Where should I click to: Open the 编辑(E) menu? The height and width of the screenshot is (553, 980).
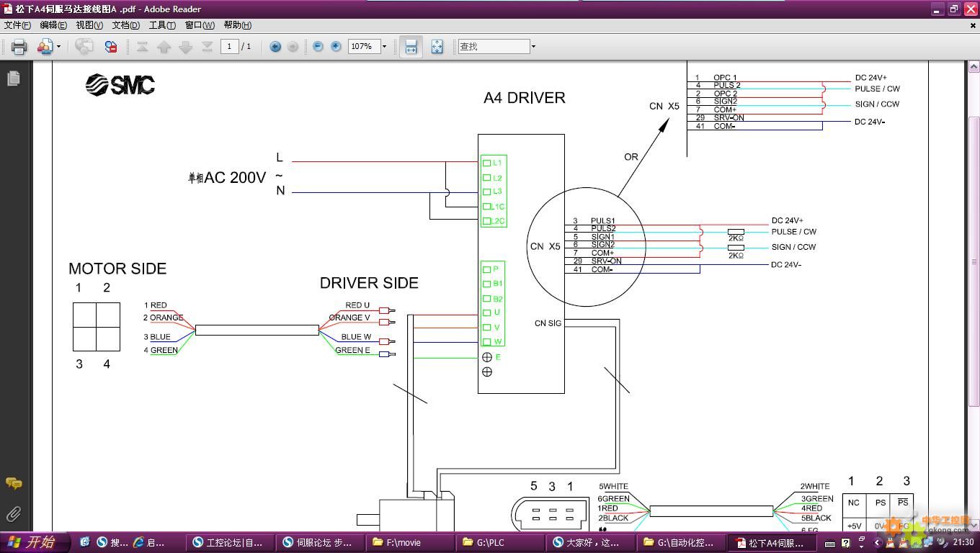pyautogui.click(x=53, y=25)
